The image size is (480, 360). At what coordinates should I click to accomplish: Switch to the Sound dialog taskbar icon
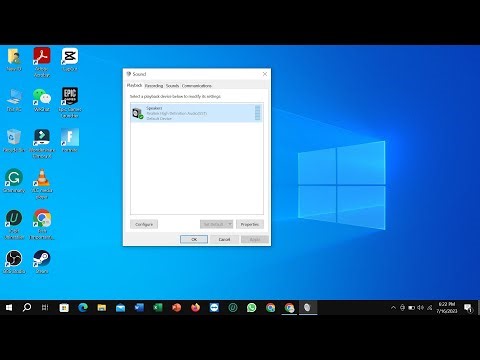[x=308, y=307]
